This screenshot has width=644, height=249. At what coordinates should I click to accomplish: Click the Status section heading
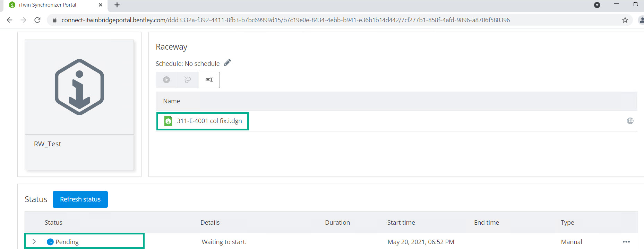point(36,199)
